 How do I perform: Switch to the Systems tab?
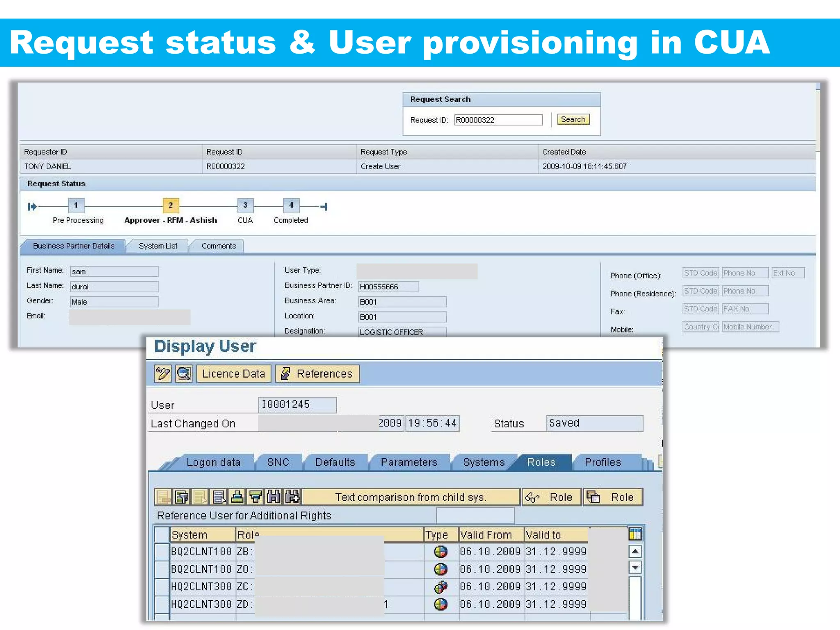pyautogui.click(x=484, y=462)
